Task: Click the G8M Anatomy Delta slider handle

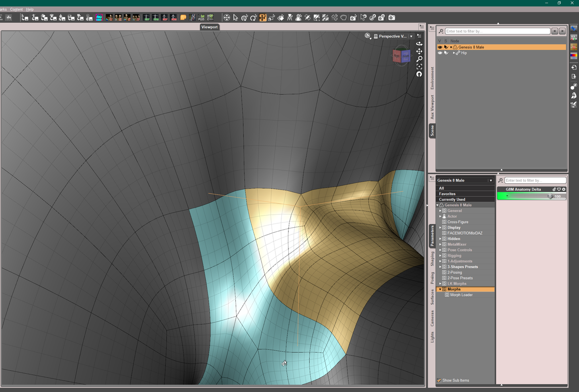Action: coord(551,196)
